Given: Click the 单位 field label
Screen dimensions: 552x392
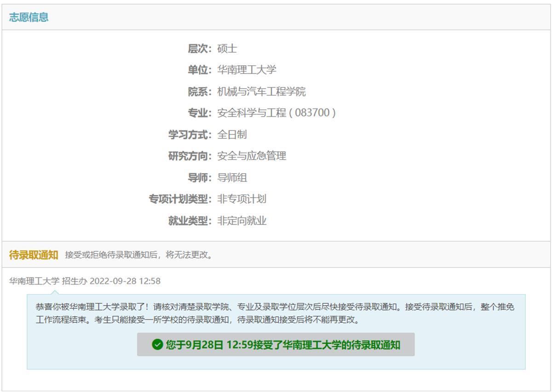Looking at the screenshot, I should (200, 70).
